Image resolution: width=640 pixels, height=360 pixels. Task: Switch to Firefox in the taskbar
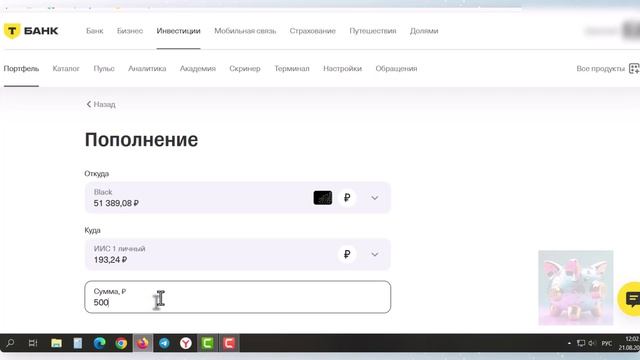coord(142,343)
